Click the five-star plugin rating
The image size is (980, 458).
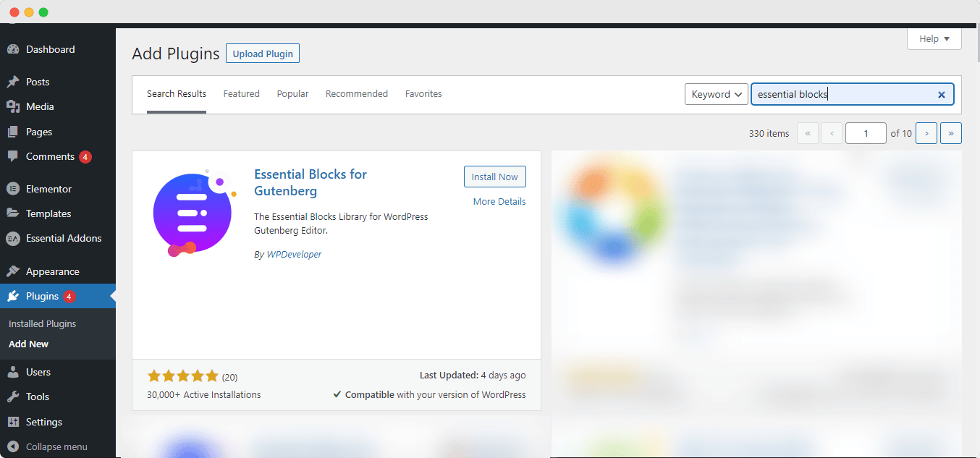[182, 376]
